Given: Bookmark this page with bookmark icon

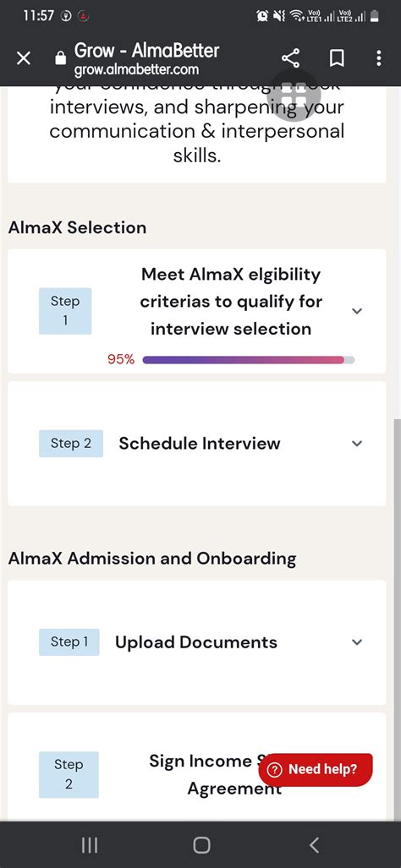Looking at the screenshot, I should 337,58.
